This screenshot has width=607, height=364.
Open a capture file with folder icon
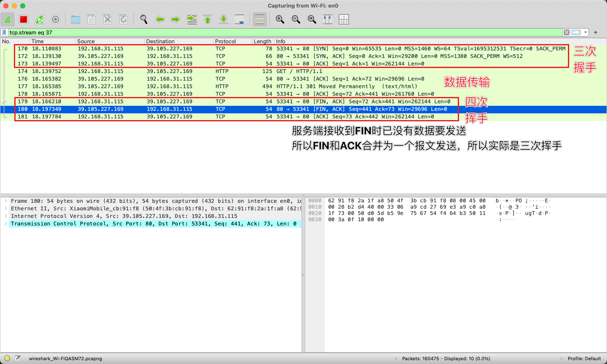[76, 19]
